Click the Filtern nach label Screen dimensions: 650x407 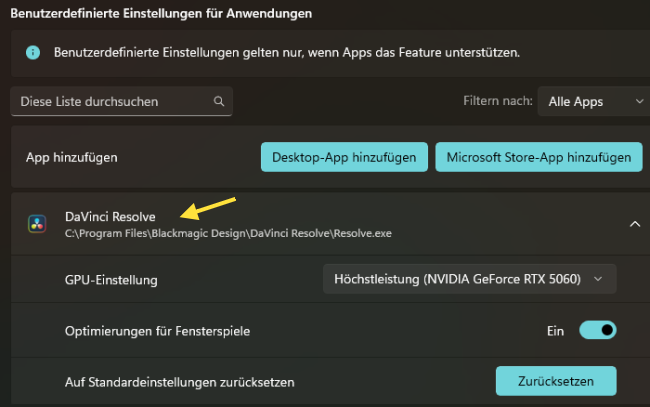[497, 101]
